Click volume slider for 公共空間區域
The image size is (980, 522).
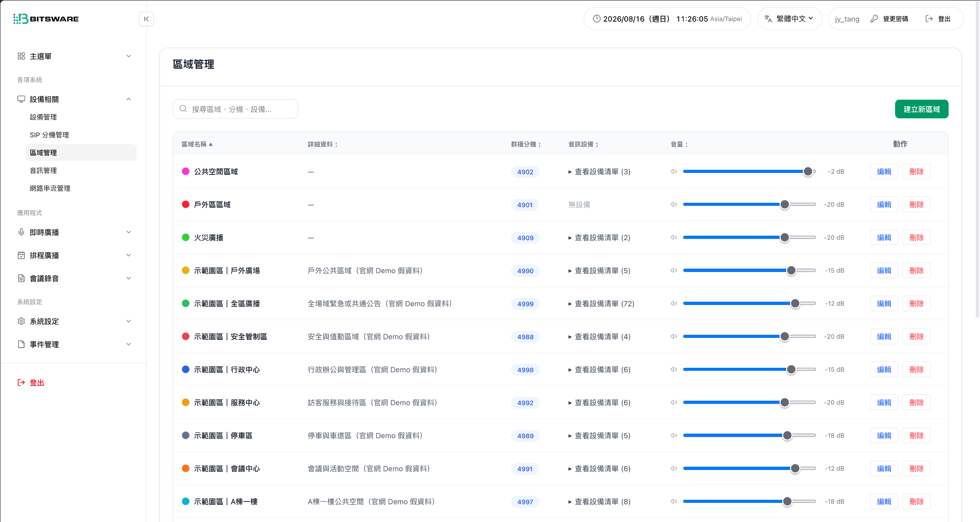pos(749,171)
